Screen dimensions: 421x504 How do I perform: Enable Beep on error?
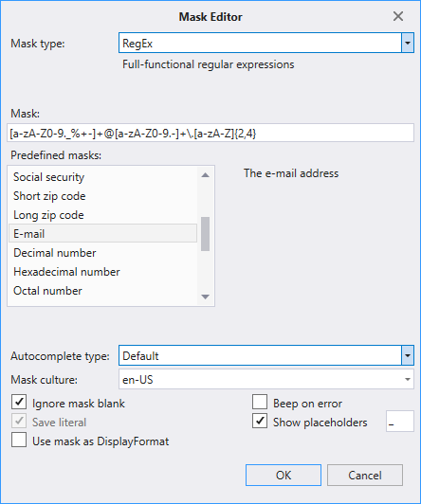click(260, 402)
